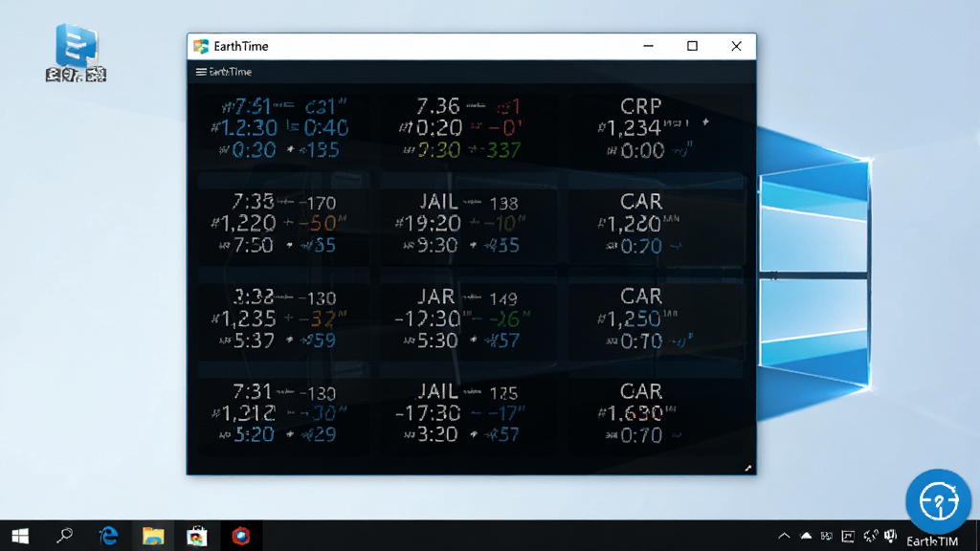Click the EarthTime logo in the title bar
Screen dimensions: 980x551
[201, 46]
